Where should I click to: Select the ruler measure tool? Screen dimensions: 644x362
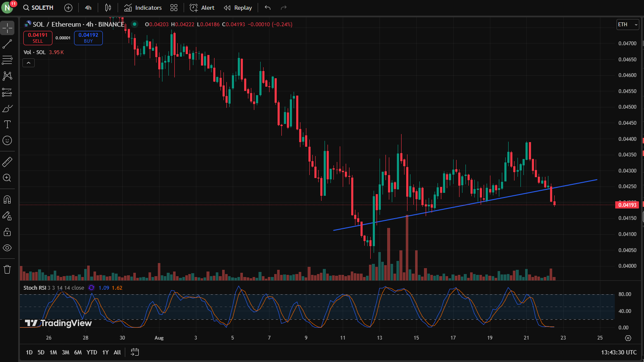pyautogui.click(x=7, y=162)
